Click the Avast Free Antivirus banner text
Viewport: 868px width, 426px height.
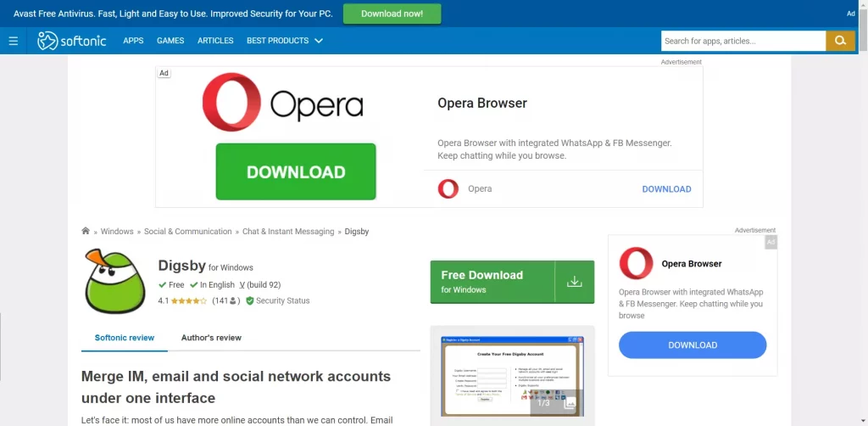point(173,14)
